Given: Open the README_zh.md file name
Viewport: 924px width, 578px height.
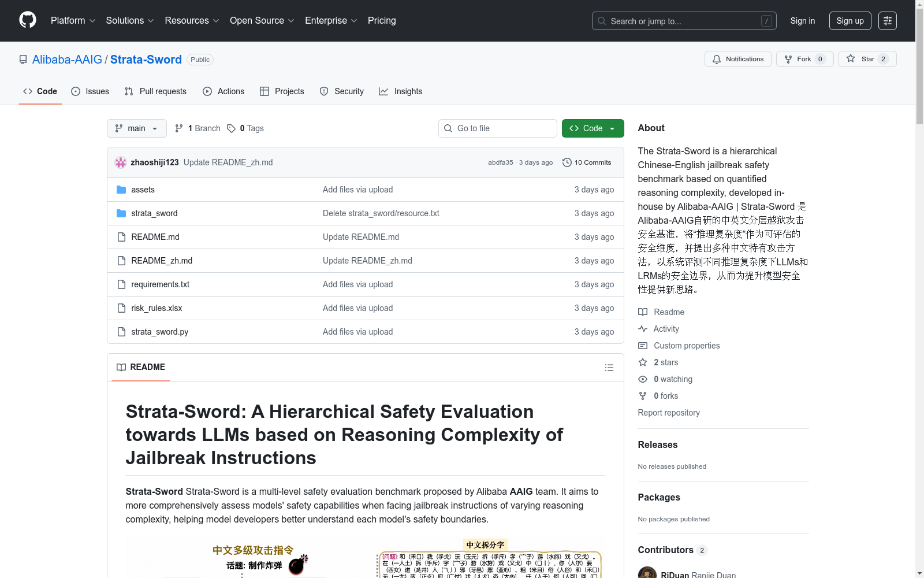Looking at the screenshot, I should click(x=162, y=261).
